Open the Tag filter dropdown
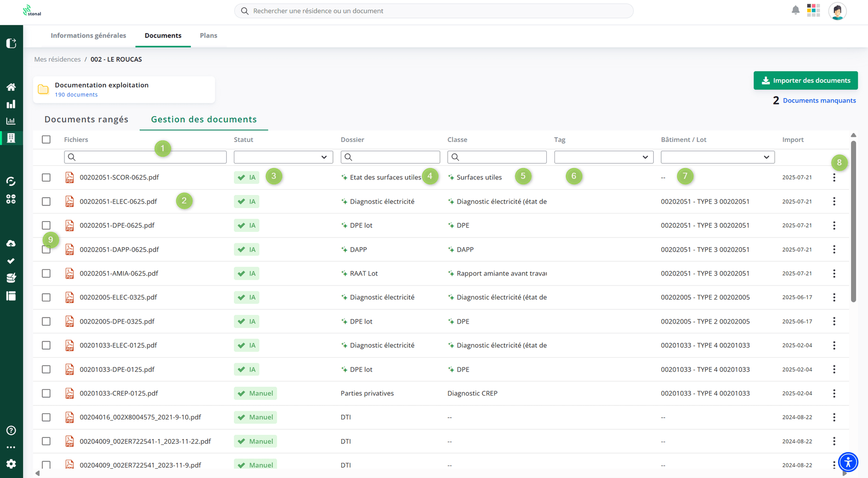Viewport: 868px width, 478px height. point(604,157)
